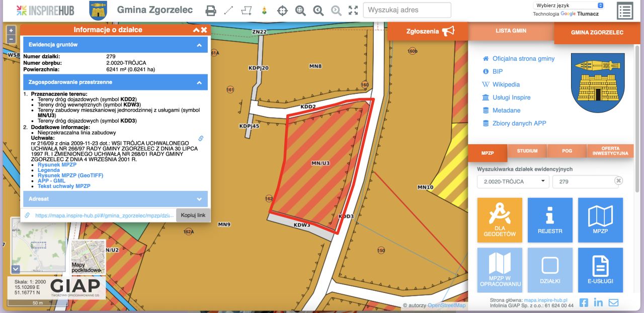Image resolution: width=644 pixels, height=313 pixels.
Task: Click the Zgłoszenia button
Action: coord(428,31)
